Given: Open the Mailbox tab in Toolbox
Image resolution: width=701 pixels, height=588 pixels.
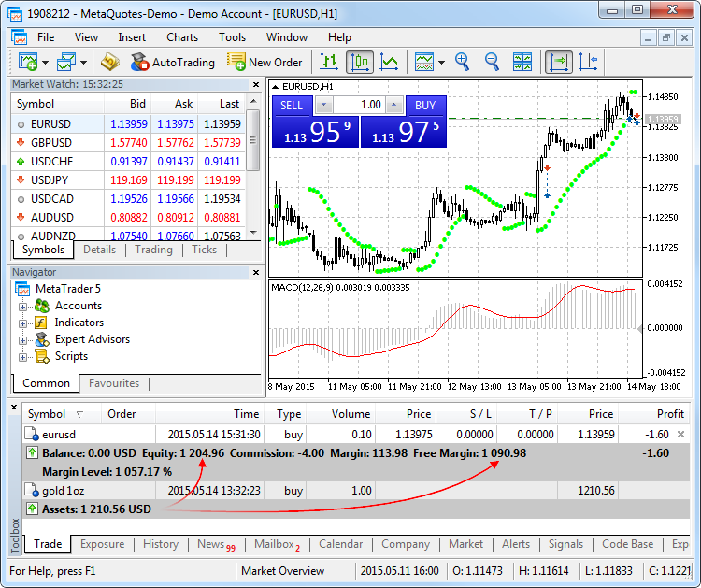Looking at the screenshot, I should coord(277,545).
